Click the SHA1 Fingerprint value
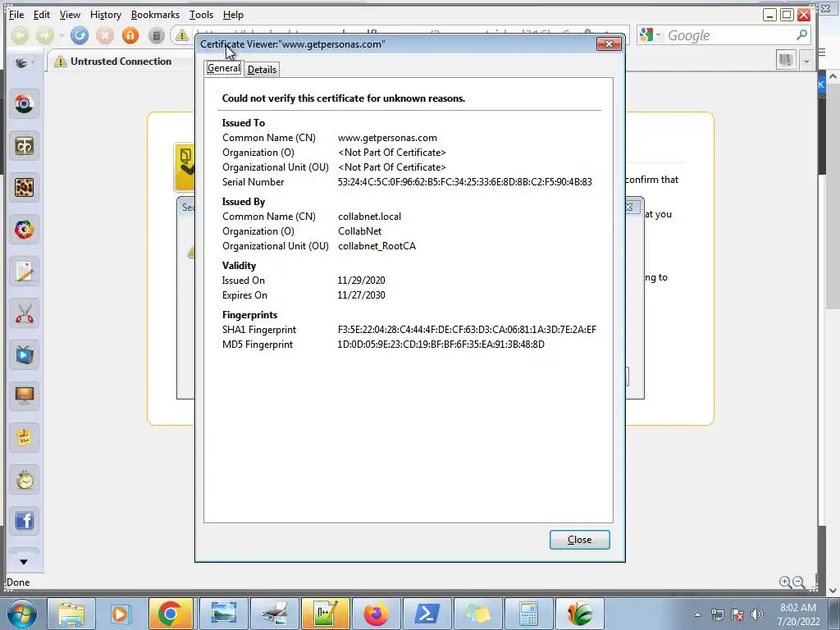Screen dimensions: 840x630 pyautogui.click(x=467, y=330)
